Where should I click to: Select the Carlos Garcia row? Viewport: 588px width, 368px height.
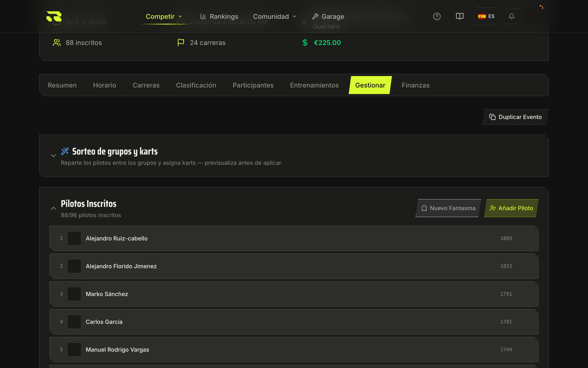(294, 322)
